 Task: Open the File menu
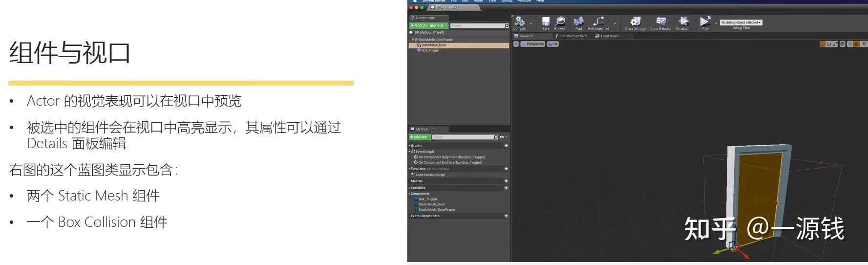coord(454,1)
